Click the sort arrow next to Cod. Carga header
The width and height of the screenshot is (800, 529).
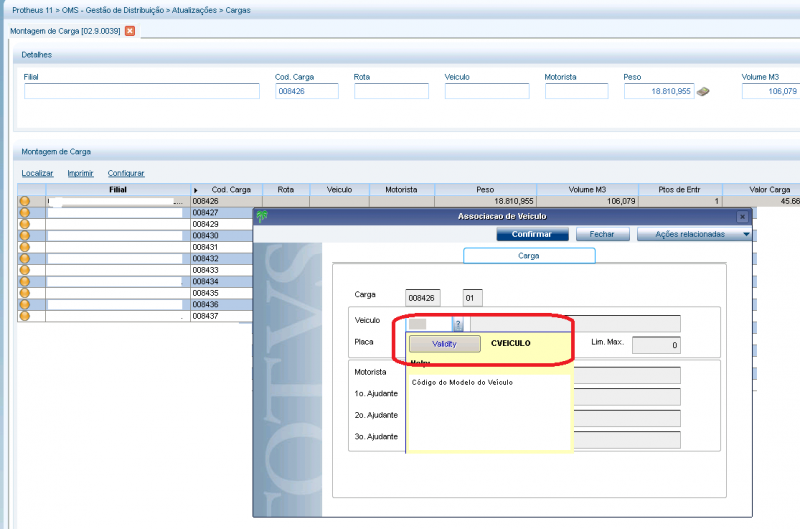coord(195,190)
